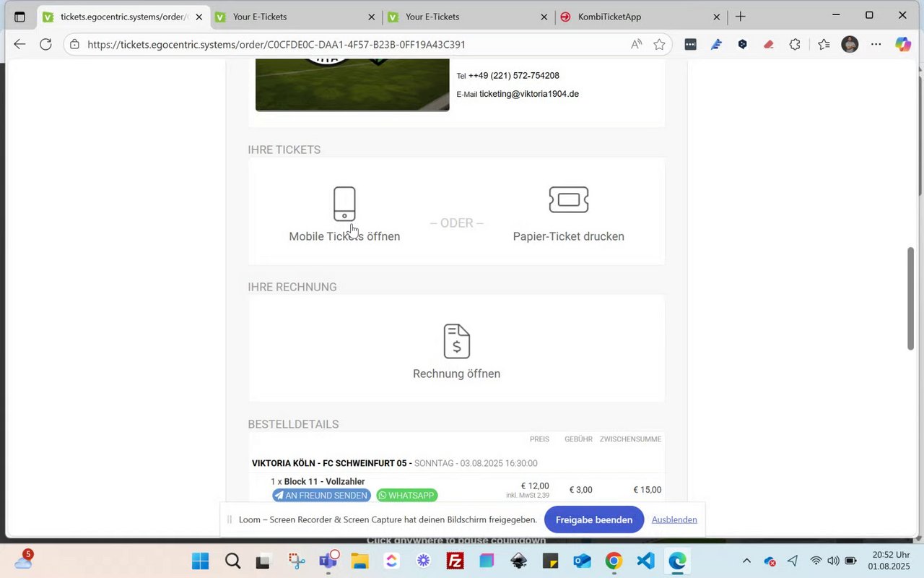The height and width of the screenshot is (578, 924).
Task: Open clock showing 20:52 Uhr
Action: [x=890, y=561]
